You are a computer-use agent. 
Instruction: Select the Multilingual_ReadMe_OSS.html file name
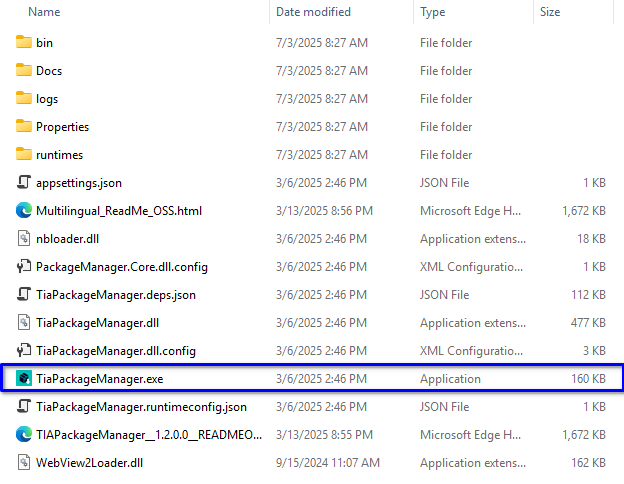click(119, 211)
